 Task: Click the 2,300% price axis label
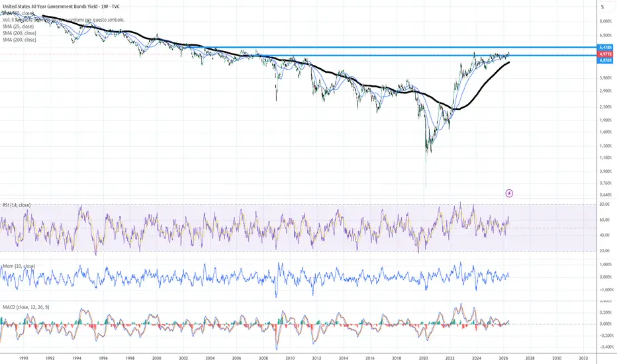606,107
